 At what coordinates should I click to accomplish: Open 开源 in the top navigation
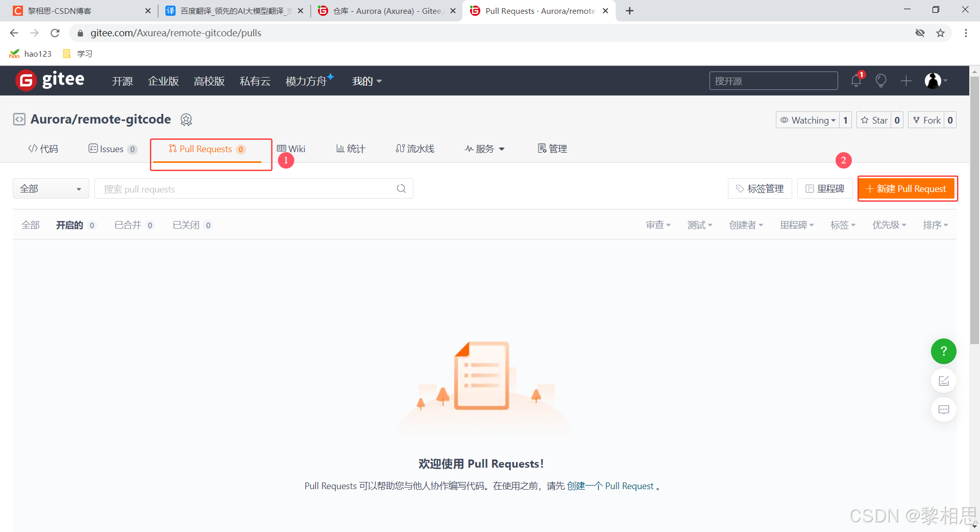coord(122,81)
